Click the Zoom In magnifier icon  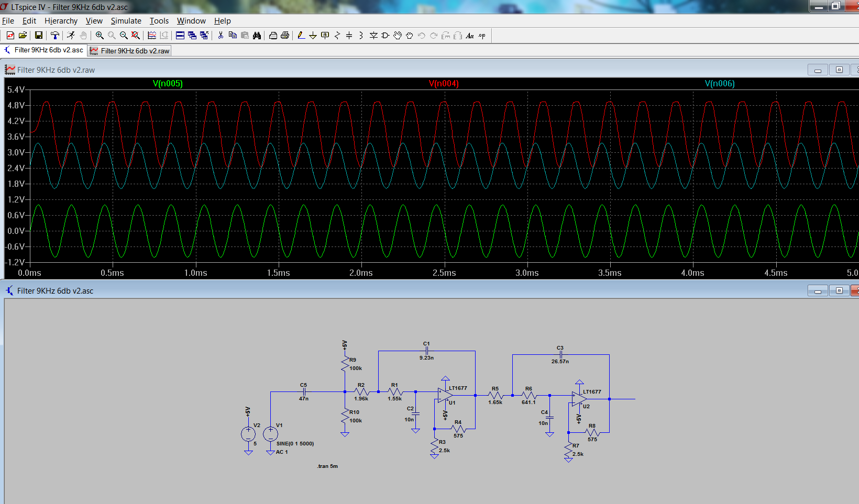pos(100,36)
